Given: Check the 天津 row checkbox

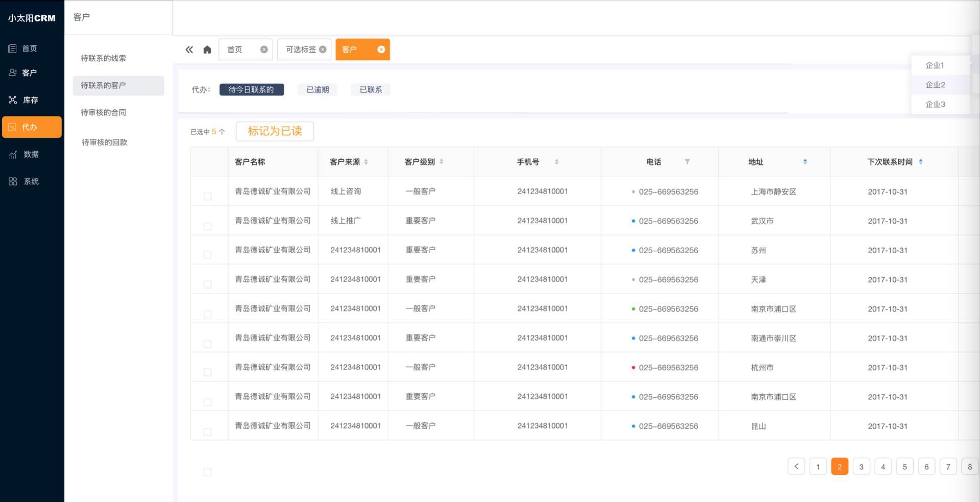Looking at the screenshot, I should pyautogui.click(x=208, y=284).
